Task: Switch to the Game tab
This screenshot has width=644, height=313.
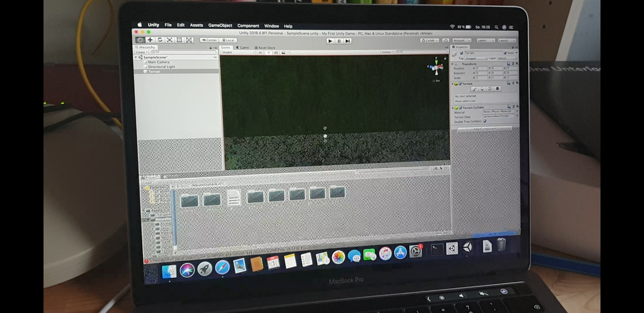Action: tap(243, 48)
